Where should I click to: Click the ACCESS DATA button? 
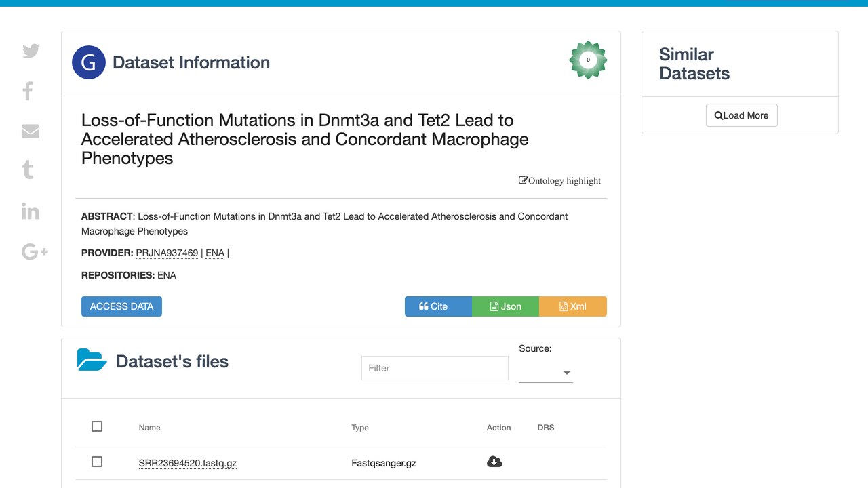(x=121, y=306)
